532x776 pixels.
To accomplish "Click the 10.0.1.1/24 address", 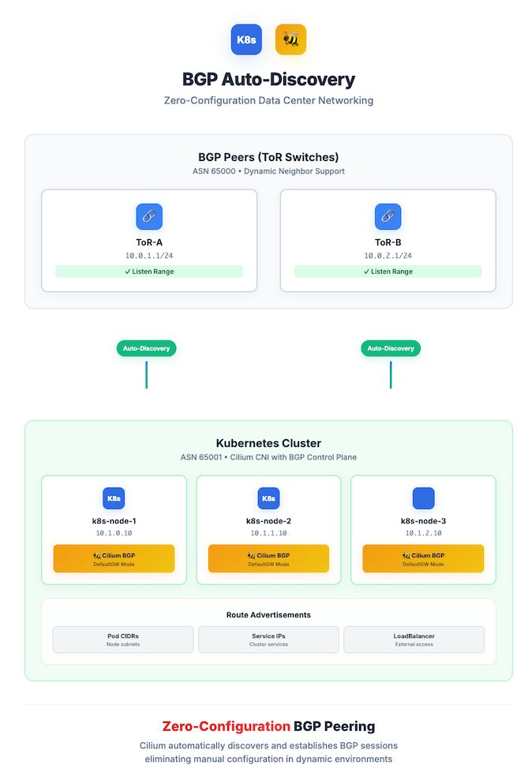I will tap(149, 256).
